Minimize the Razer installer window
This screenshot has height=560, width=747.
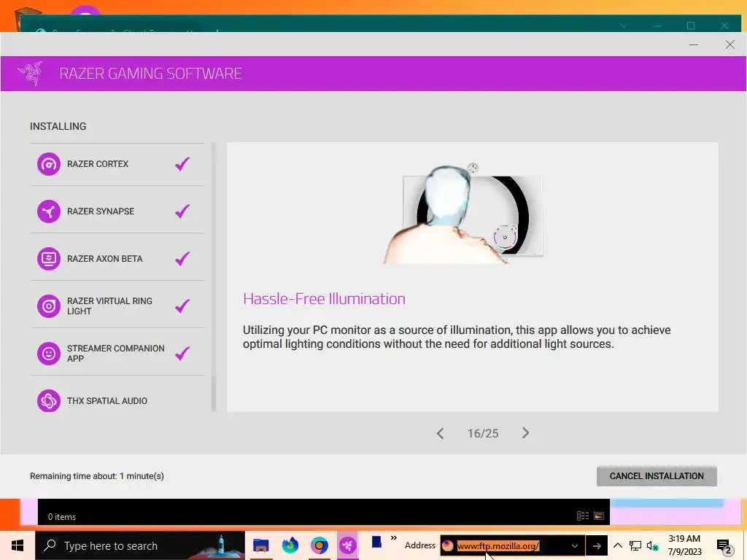click(x=694, y=44)
